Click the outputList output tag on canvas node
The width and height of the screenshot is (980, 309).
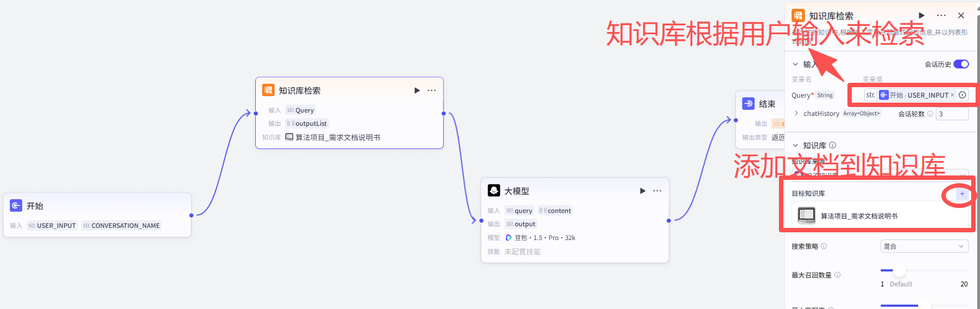click(x=307, y=124)
